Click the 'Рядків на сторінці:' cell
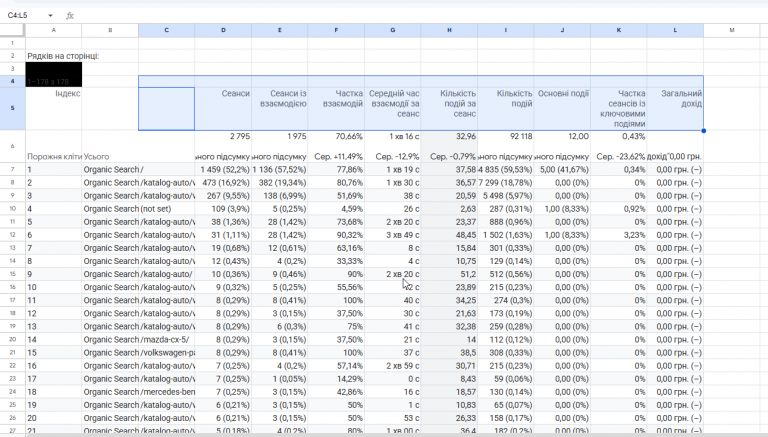Screen dimensions: 768x437 (x=63, y=56)
